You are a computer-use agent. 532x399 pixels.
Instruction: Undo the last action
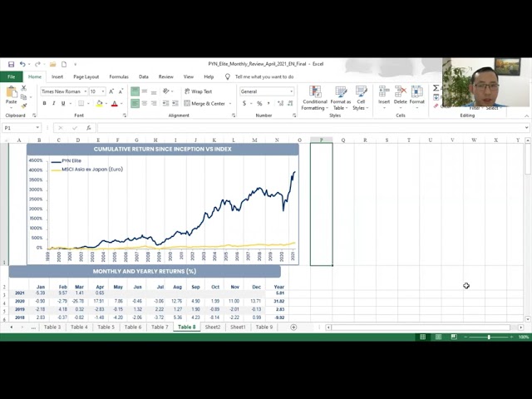pyautogui.click(x=22, y=64)
